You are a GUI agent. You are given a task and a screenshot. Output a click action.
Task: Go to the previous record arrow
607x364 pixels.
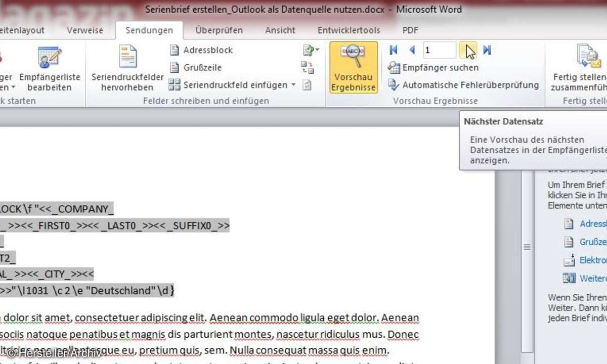[x=412, y=50]
